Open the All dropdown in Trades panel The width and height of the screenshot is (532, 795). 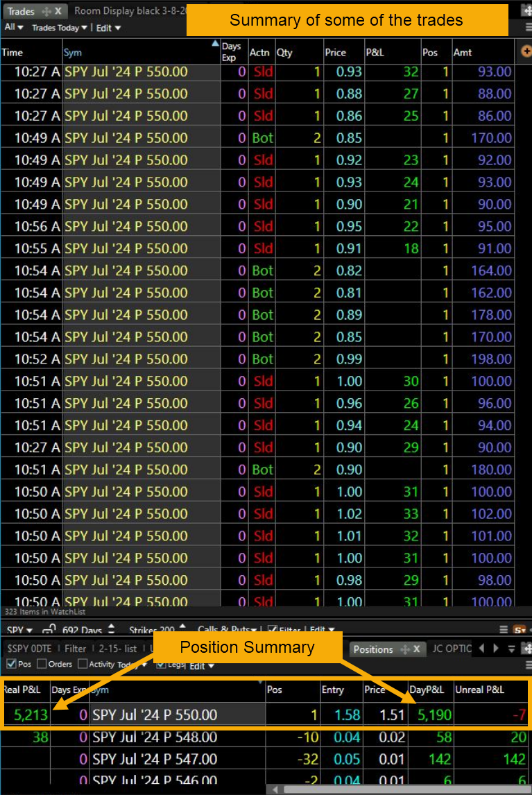click(14, 27)
